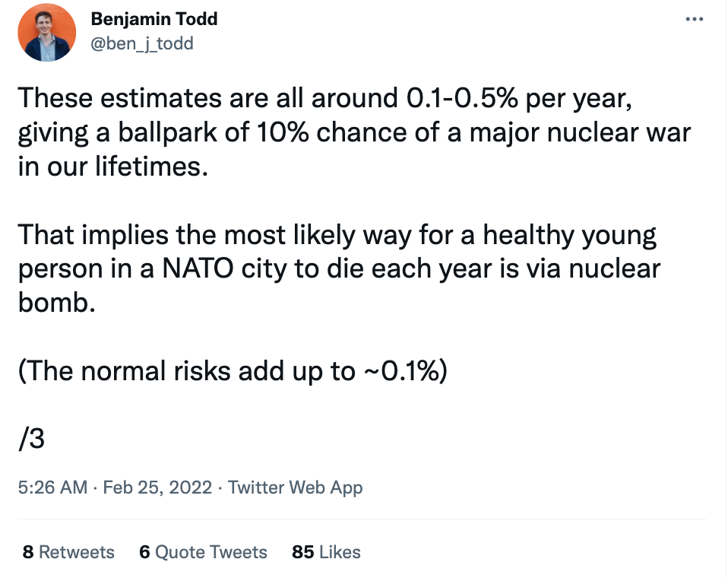The height and width of the screenshot is (578, 728).
Task: Click the word Likes in stats
Action: coord(340,552)
